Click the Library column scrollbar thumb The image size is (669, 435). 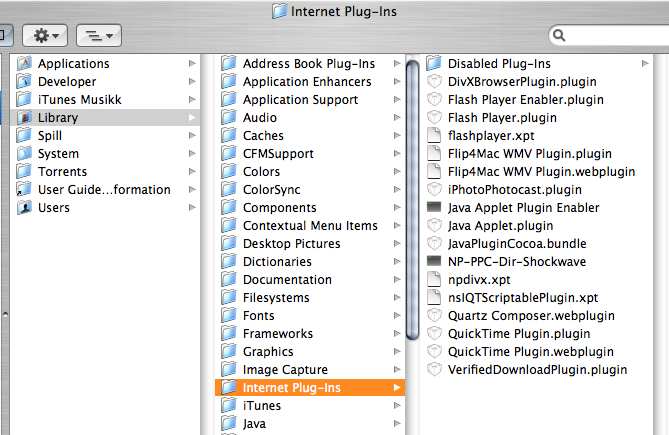pyautogui.click(x=413, y=200)
